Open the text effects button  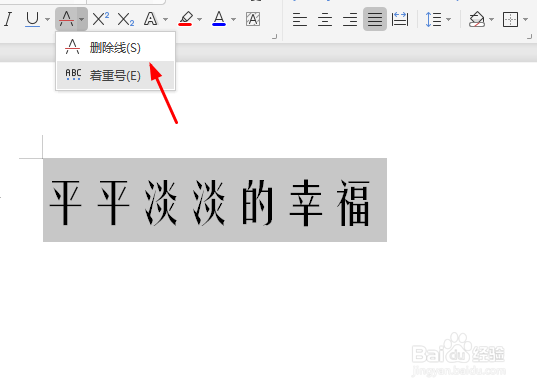coord(151,19)
